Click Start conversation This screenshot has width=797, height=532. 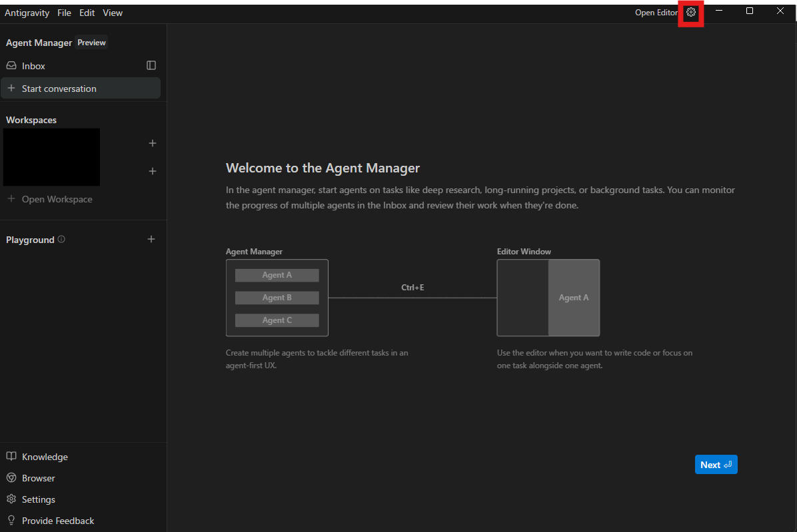[81, 89]
